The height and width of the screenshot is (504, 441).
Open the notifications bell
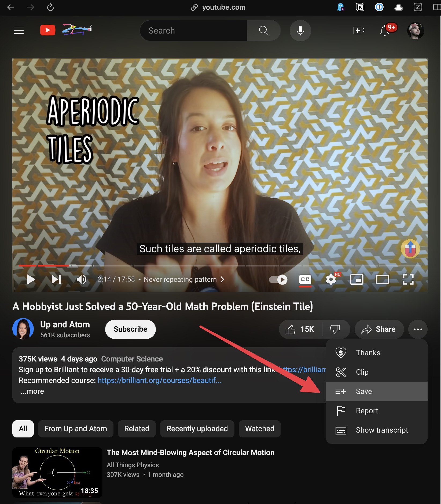point(385,31)
